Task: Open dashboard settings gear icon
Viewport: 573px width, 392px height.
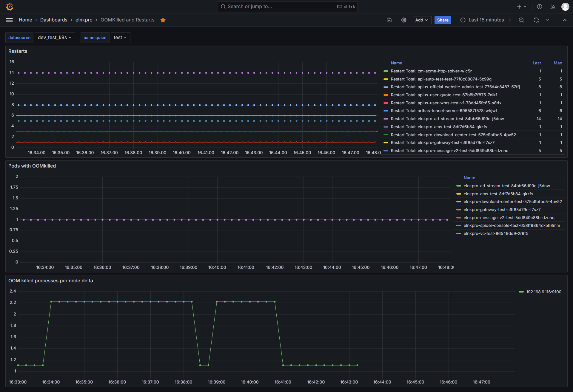Action: [404, 20]
